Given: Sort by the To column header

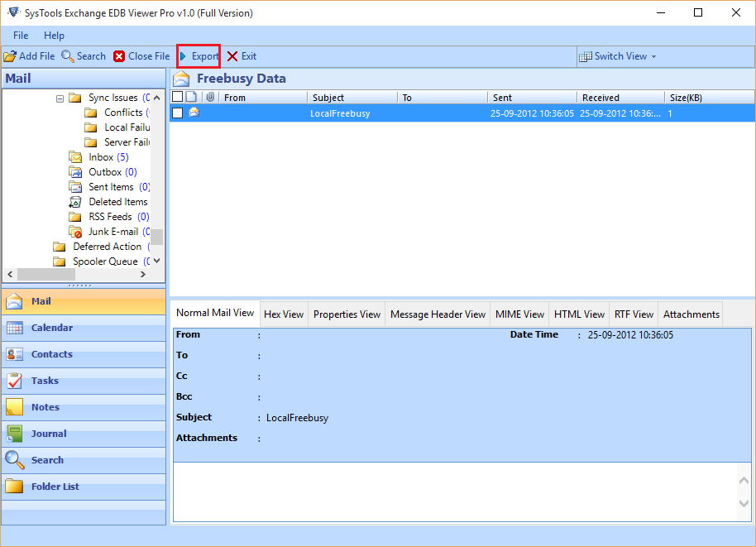Looking at the screenshot, I should pyautogui.click(x=443, y=98).
